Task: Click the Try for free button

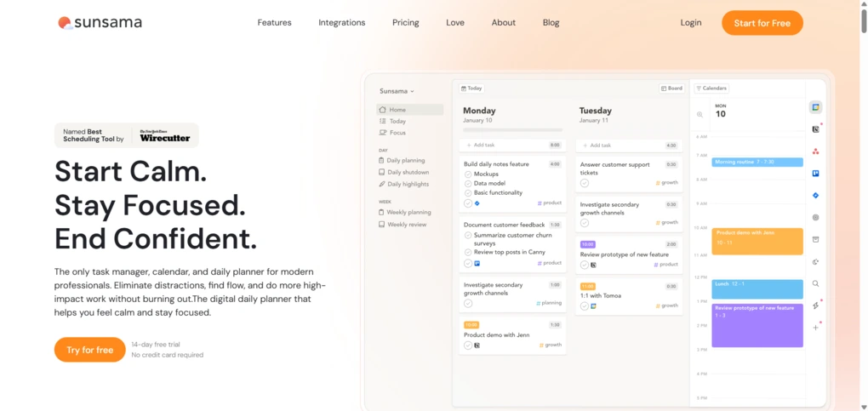Action: 89,350
